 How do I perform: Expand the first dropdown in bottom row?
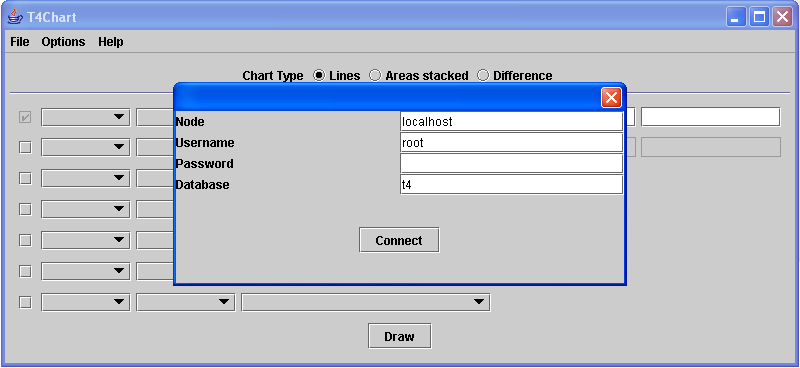[86, 302]
